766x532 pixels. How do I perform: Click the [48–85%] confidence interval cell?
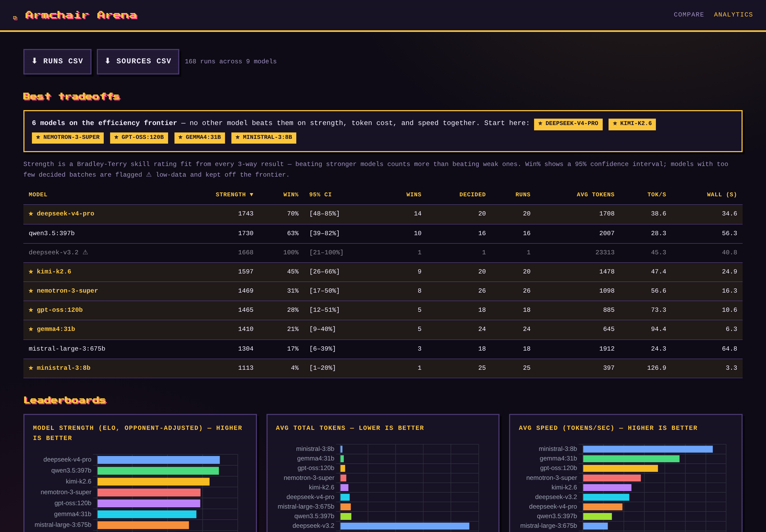point(324,214)
